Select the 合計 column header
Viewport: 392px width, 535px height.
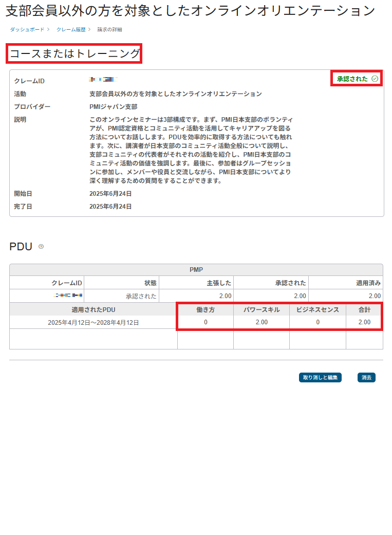pyautogui.click(x=364, y=309)
